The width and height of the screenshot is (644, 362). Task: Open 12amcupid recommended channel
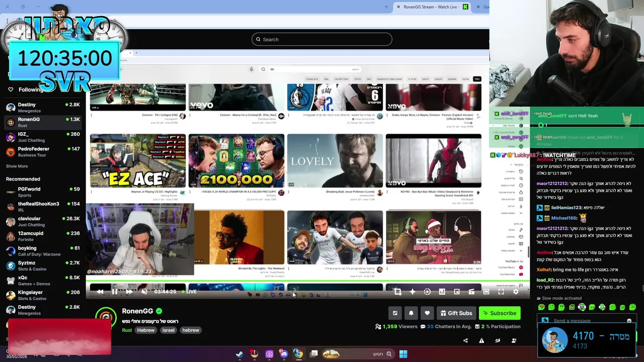(x=43, y=236)
